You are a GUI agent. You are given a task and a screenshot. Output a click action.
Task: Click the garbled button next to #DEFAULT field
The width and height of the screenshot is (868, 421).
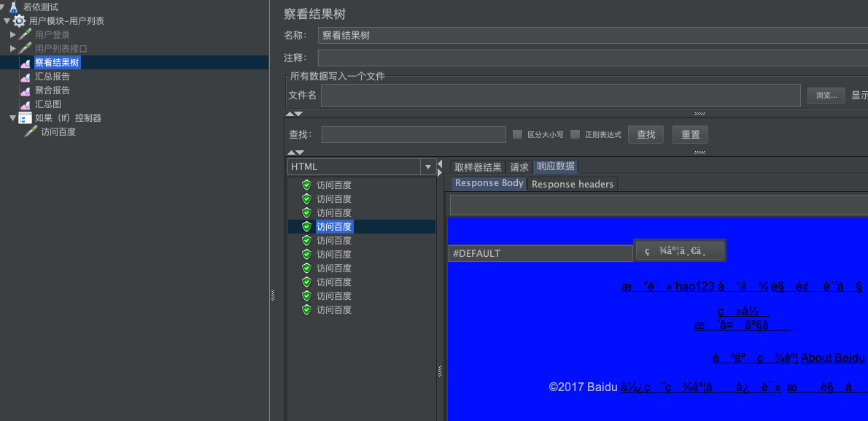[680, 251]
